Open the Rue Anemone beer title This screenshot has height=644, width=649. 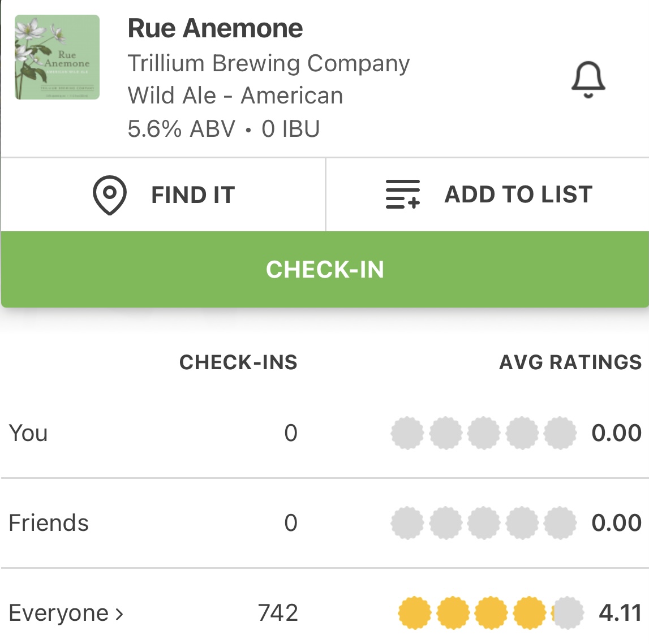[215, 28]
